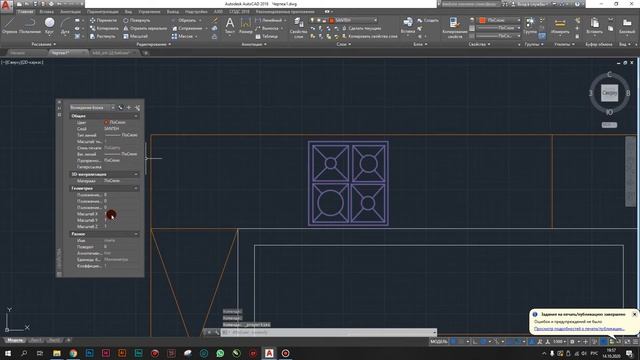
Task: Open Layer Properties (Свойства слоя)
Action: pyautogui.click(x=298, y=28)
